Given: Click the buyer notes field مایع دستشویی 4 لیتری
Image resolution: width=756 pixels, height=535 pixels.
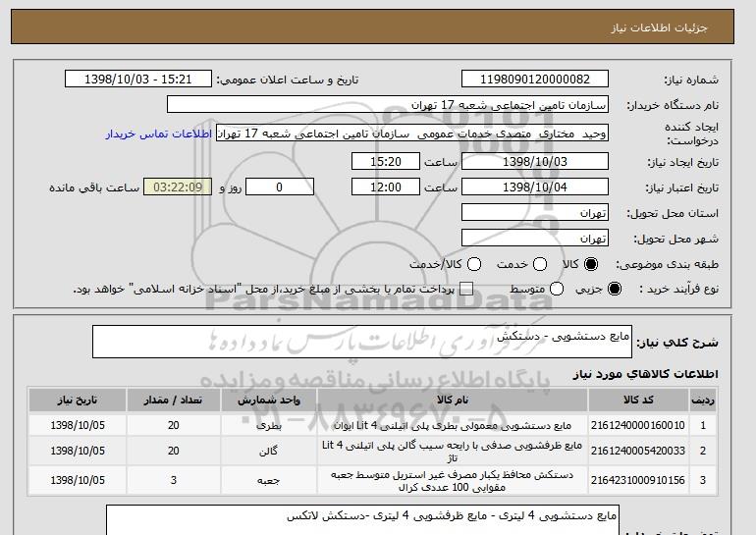Looking at the screenshot, I should (362, 520).
